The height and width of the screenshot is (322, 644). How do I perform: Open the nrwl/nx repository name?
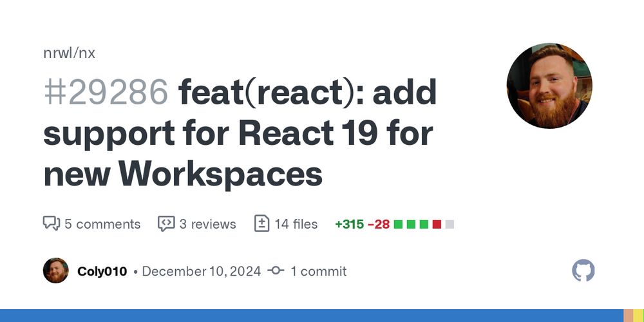tap(69, 53)
